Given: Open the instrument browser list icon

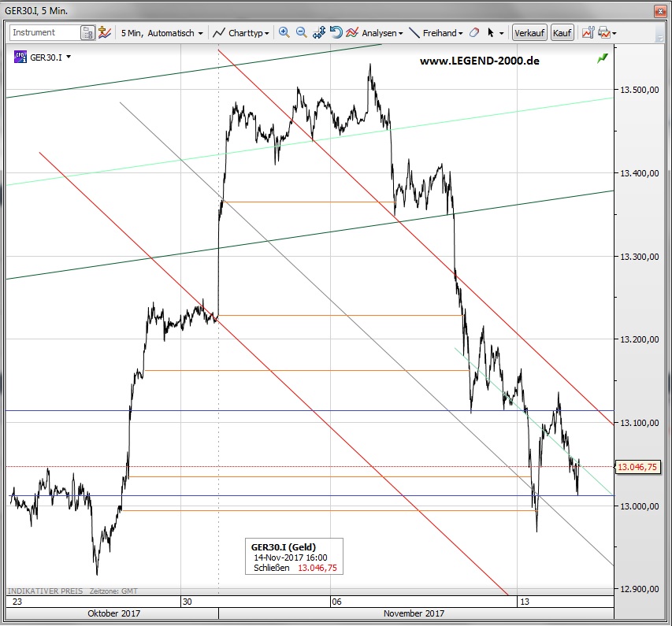Looking at the screenshot, I should click(x=87, y=33).
